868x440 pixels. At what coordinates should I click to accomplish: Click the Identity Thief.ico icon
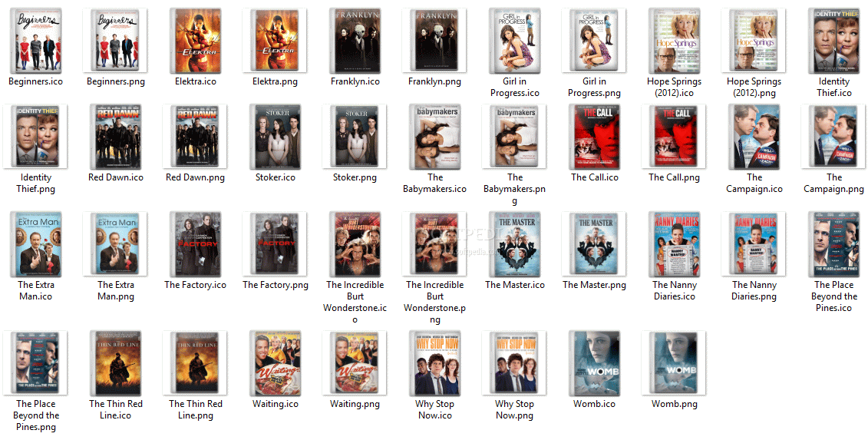(x=833, y=41)
